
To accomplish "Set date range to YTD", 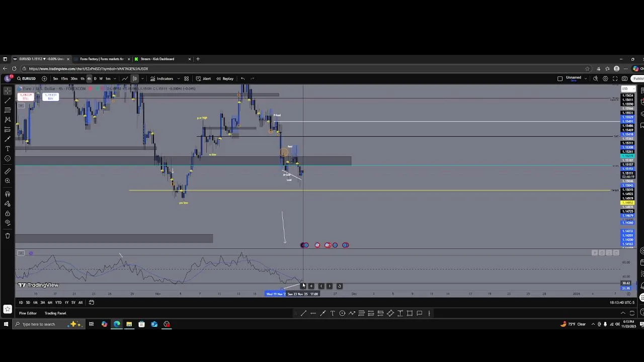I will click(58, 303).
